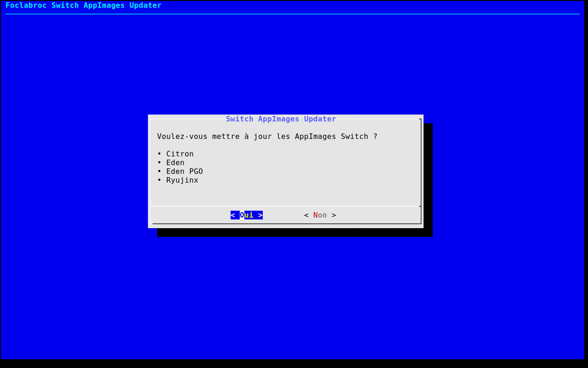Image resolution: width=588 pixels, height=368 pixels.
Task: Click the dialog title Switch AppImages Updater
Action: point(281,119)
